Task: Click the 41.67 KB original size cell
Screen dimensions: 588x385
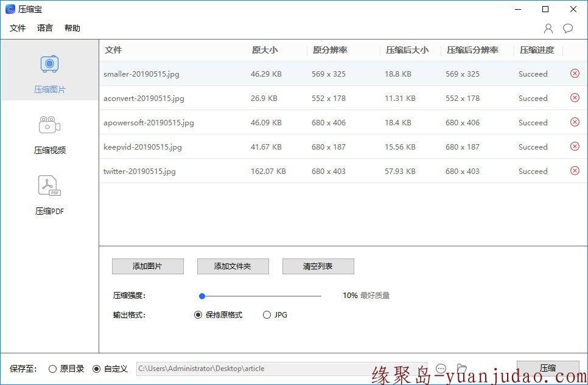Action: [266, 147]
